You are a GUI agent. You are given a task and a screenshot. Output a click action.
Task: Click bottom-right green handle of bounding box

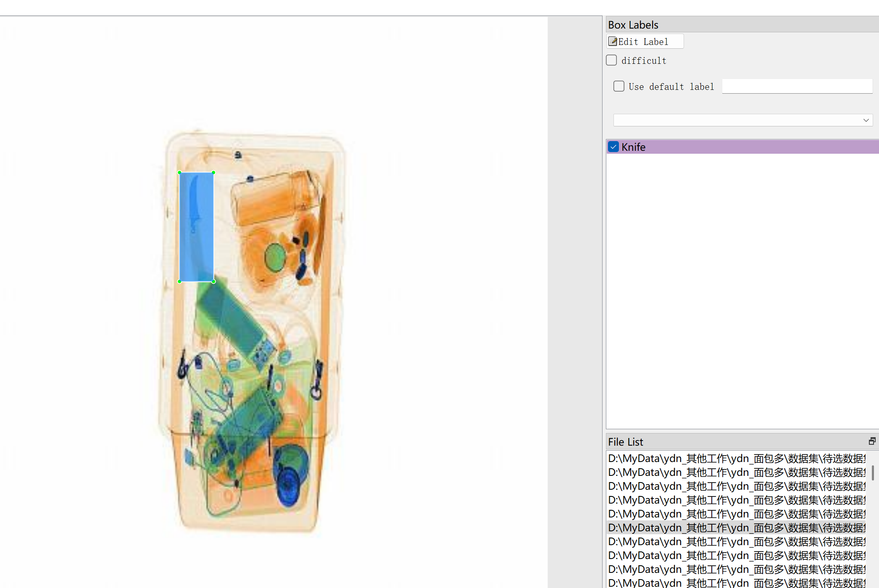[213, 281]
